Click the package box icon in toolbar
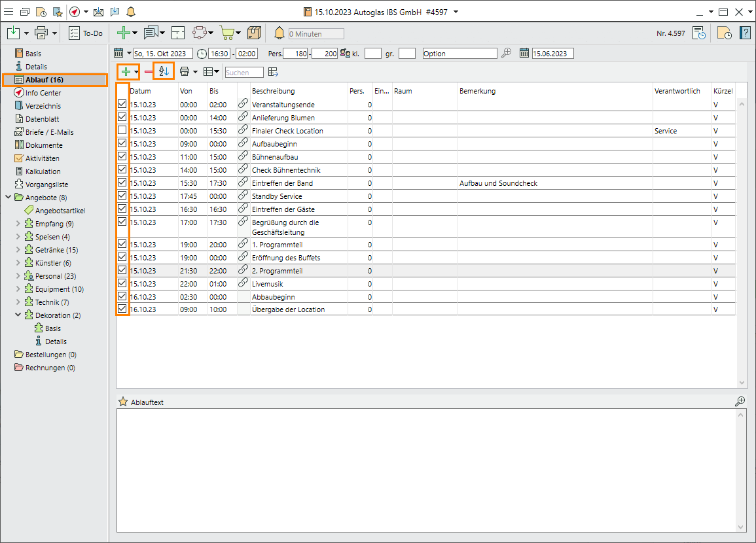The image size is (756, 543). [255, 33]
